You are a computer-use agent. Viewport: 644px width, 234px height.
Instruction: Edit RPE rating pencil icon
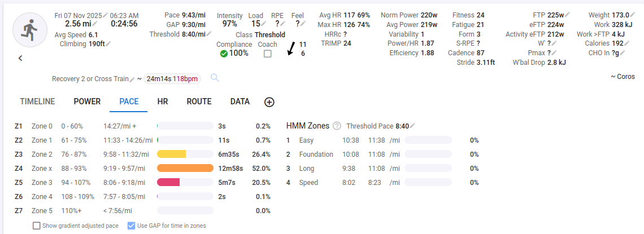[282, 24]
